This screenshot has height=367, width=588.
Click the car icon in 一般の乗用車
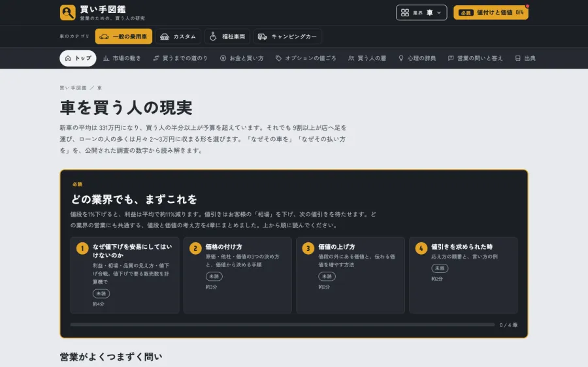point(105,37)
